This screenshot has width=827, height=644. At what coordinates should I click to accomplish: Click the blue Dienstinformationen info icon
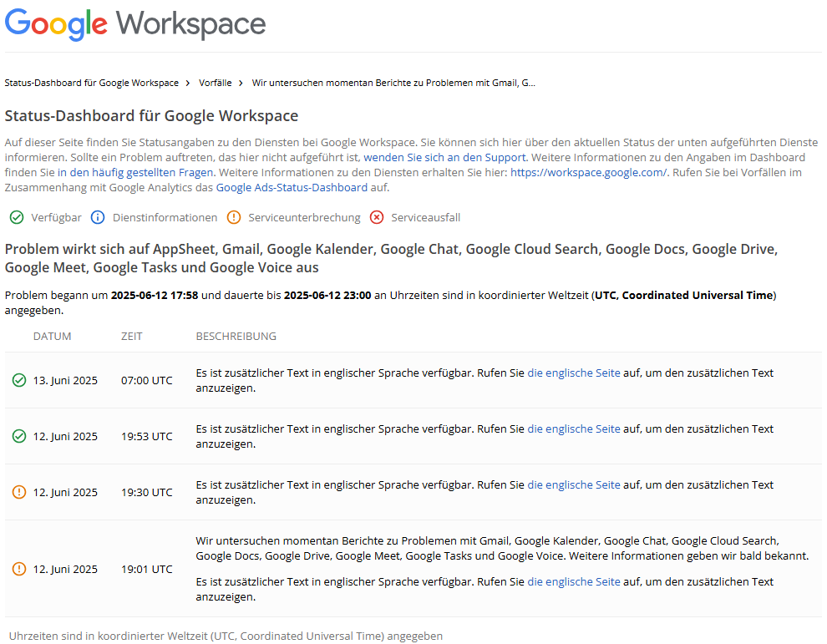(x=98, y=217)
